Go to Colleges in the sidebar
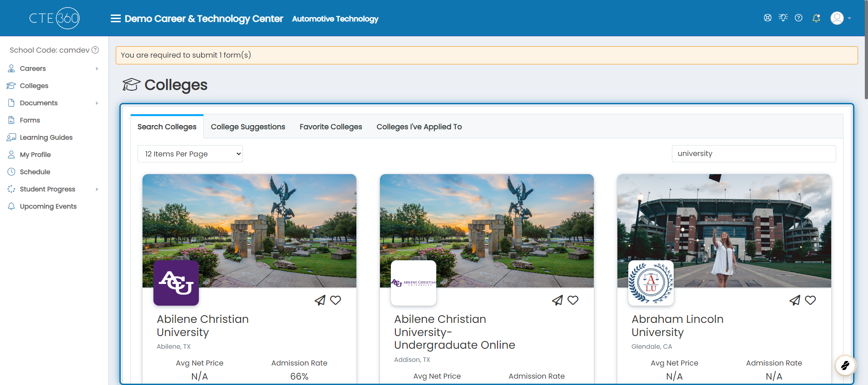 [x=34, y=86]
